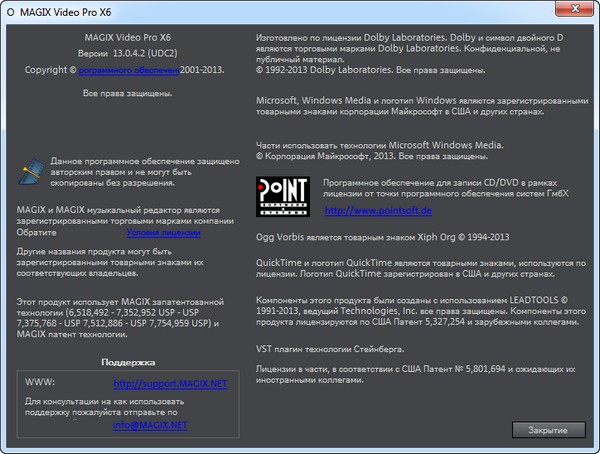Click the WWW: label in support box

40,382
